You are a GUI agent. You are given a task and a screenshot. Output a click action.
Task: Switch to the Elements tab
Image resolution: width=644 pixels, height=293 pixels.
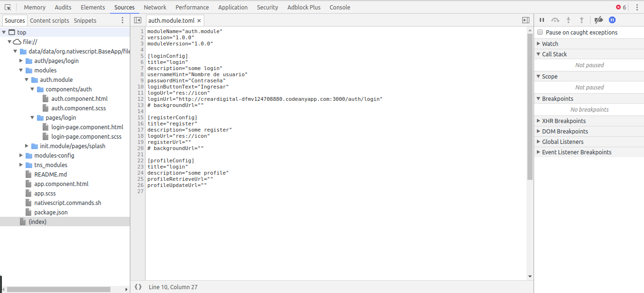pyautogui.click(x=93, y=7)
